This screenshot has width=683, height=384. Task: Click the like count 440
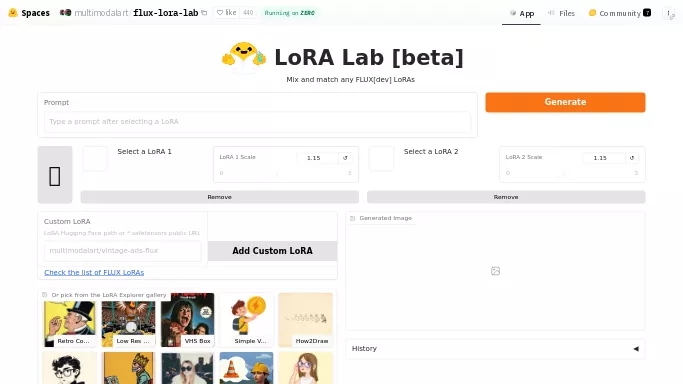pos(248,13)
